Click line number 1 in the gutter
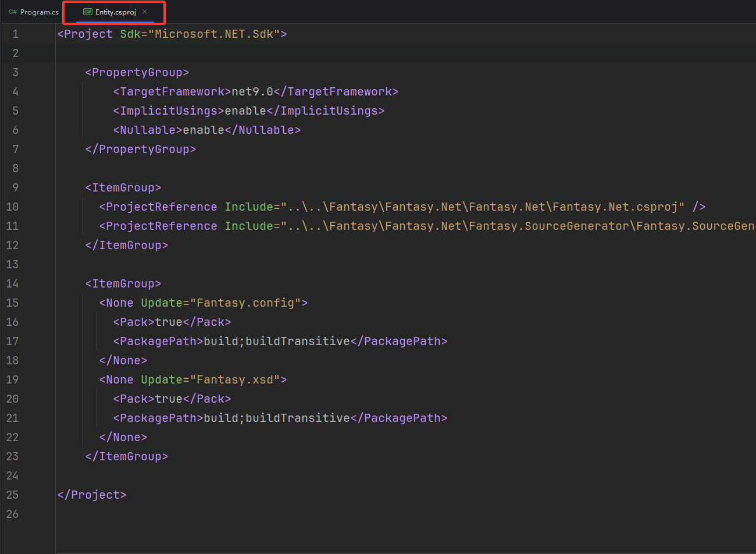This screenshot has width=756, height=554. coord(16,34)
